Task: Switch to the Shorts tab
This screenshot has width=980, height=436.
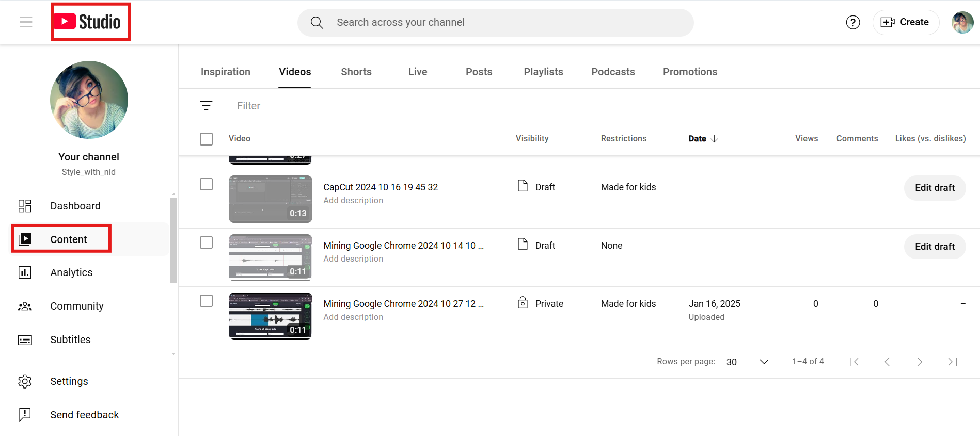Action: (356, 72)
